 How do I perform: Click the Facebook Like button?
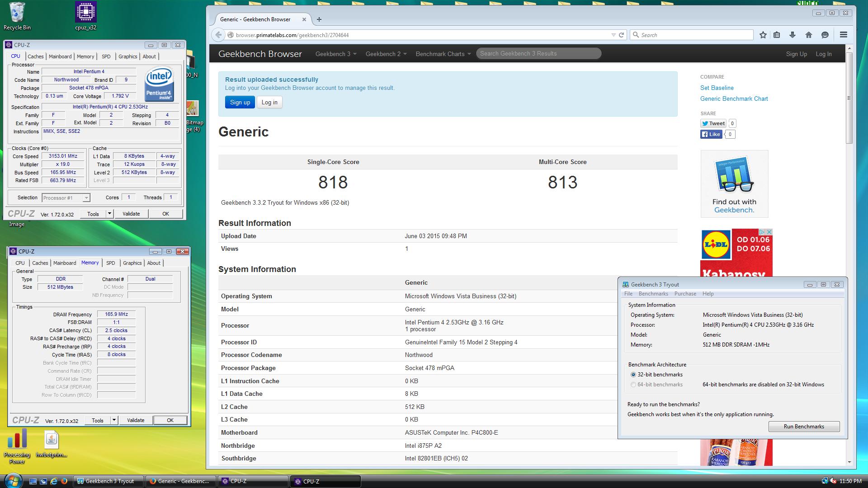coord(711,134)
